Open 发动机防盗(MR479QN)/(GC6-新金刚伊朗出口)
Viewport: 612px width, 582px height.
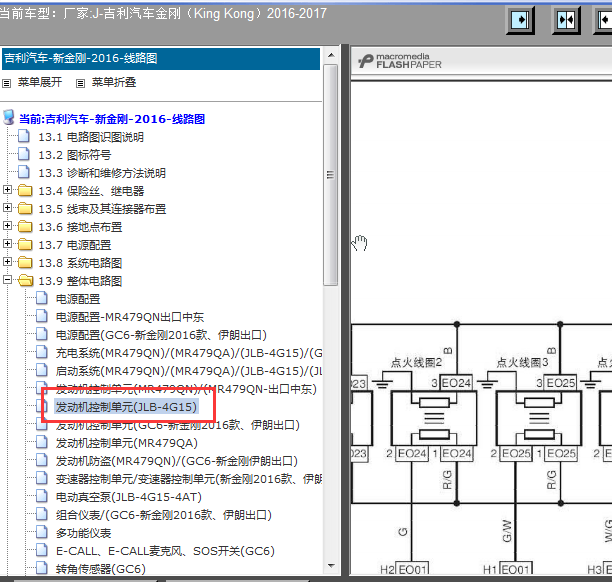177,461
